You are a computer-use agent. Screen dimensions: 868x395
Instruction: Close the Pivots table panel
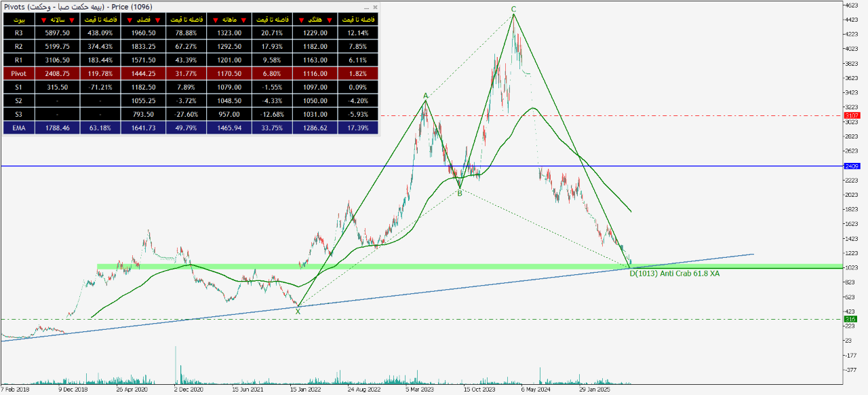(375, 7)
